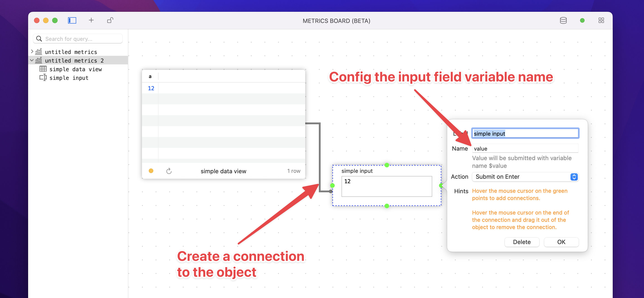
Task: Click the plus add icon in toolbar
Action: (x=91, y=20)
